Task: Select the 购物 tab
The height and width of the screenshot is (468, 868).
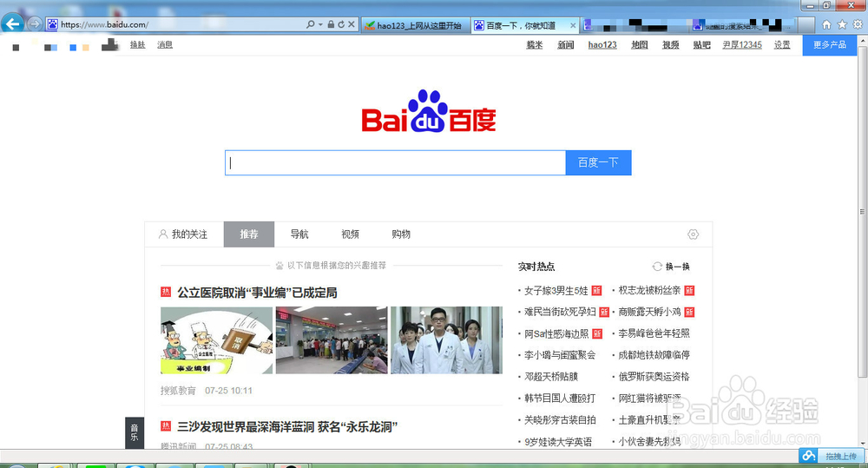Action: click(x=401, y=234)
